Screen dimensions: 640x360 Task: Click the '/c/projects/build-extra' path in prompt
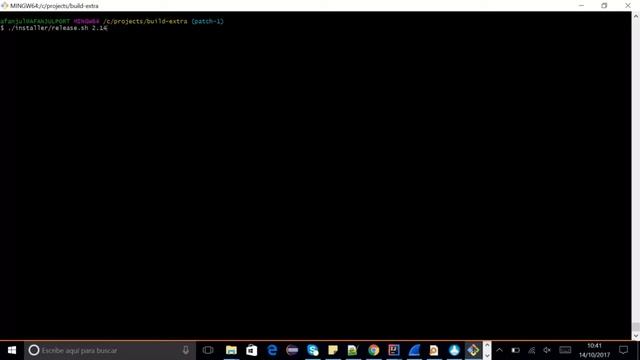point(145,21)
